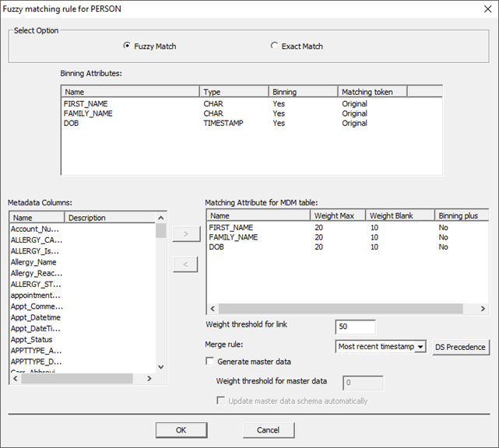Click Metadata Columns vertical scrollbar thumb

click(160, 230)
